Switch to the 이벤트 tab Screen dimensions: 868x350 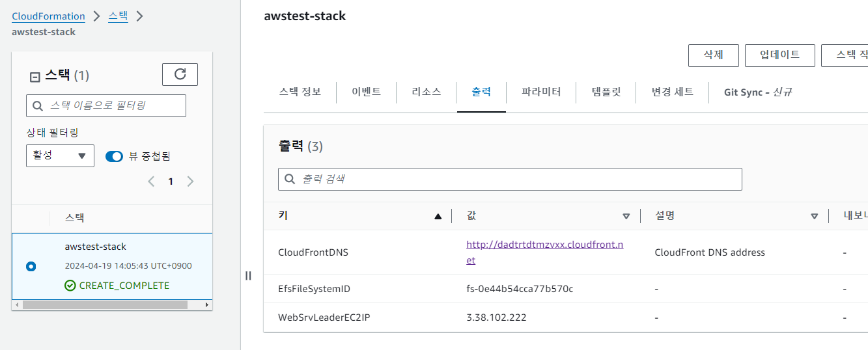pos(366,92)
